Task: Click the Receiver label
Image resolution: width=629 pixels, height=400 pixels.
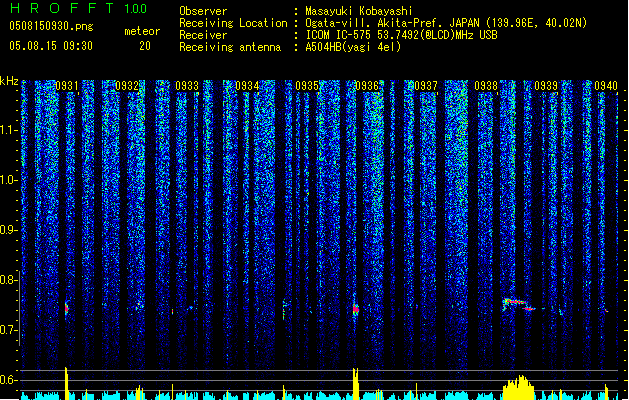Action: (203, 35)
